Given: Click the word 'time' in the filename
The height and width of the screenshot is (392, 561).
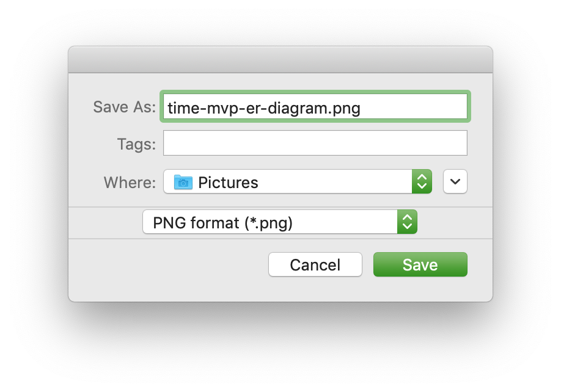Looking at the screenshot, I should [x=180, y=108].
